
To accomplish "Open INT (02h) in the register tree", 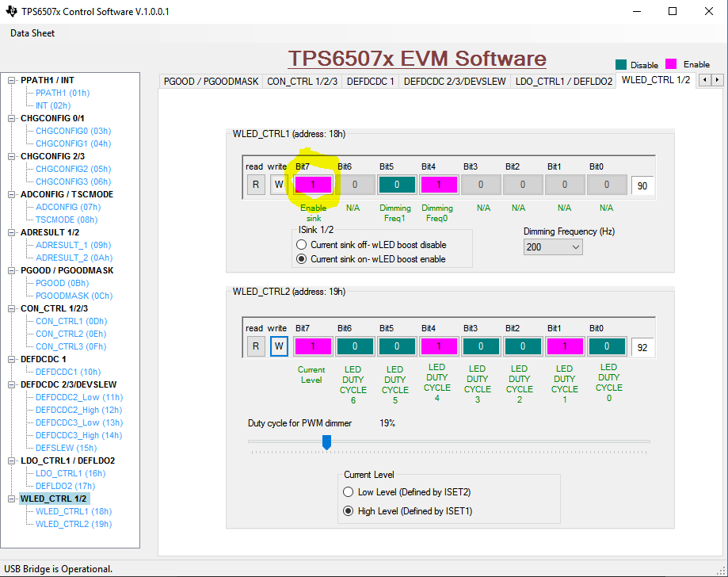I will point(53,105).
